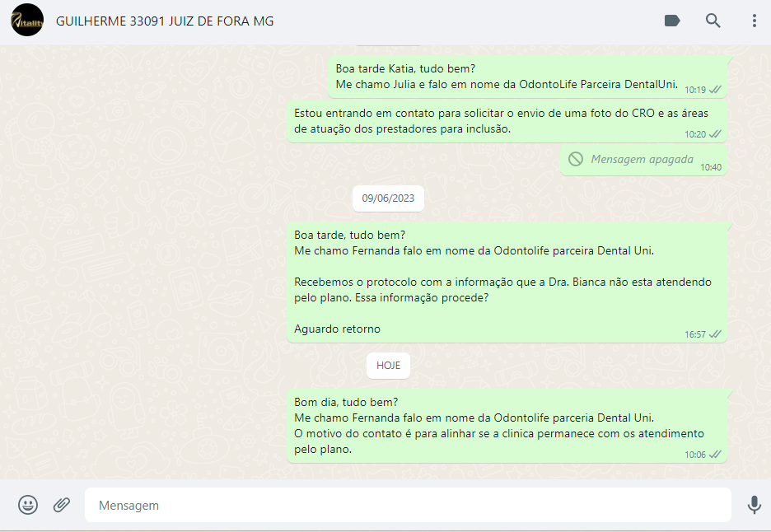Attach a file with the paperclip icon
The image size is (771, 532).
[x=62, y=505]
